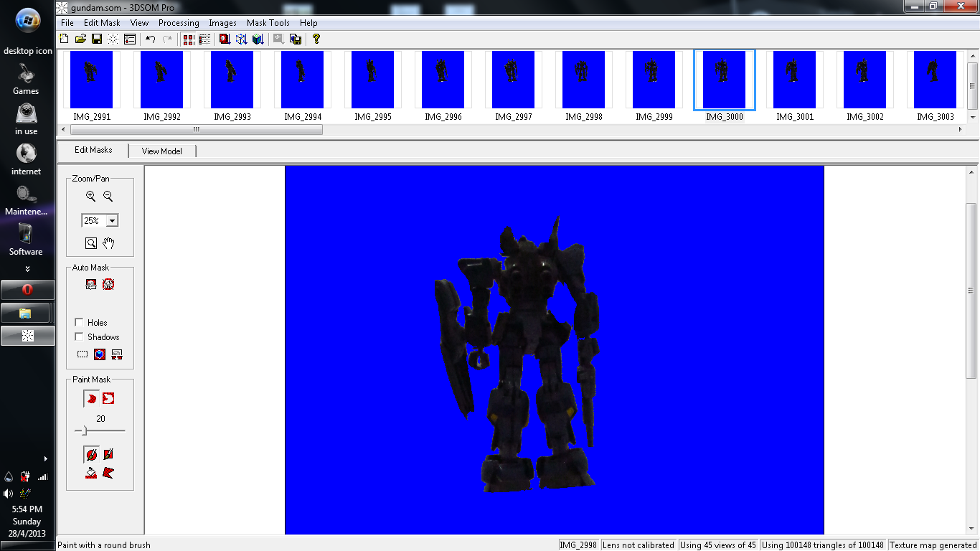Open the 25% zoom level dropdown
This screenshot has height=551, width=980.
pos(113,221)
